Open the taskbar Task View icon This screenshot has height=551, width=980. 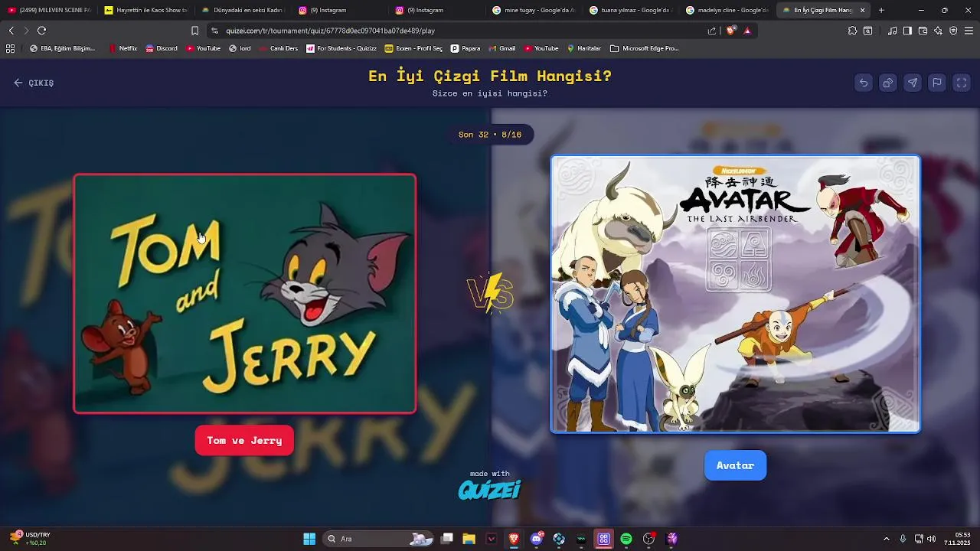[x=447, y=539]
